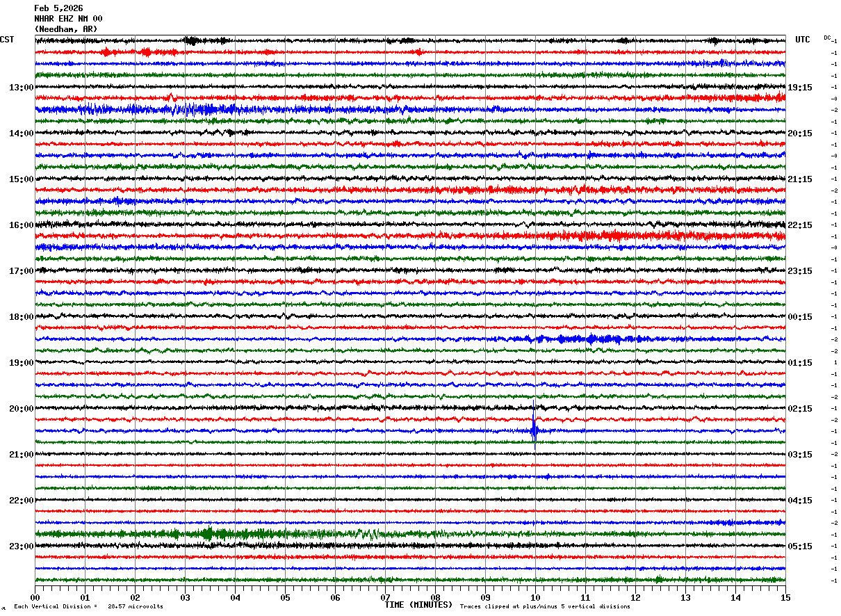Click the 'CST' timezone label

point(7,40)
